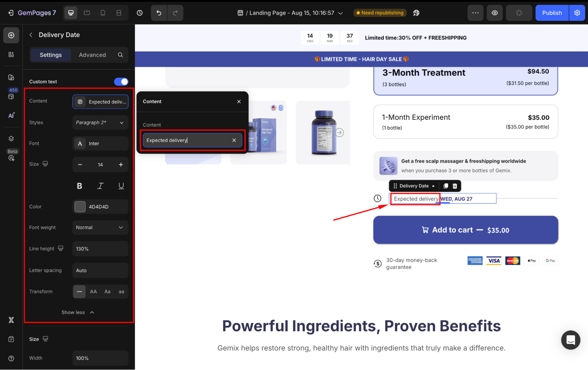Viewport: 588px width, 370px height.
Task: Toggle bold text formatting
Action: [79, 186]
